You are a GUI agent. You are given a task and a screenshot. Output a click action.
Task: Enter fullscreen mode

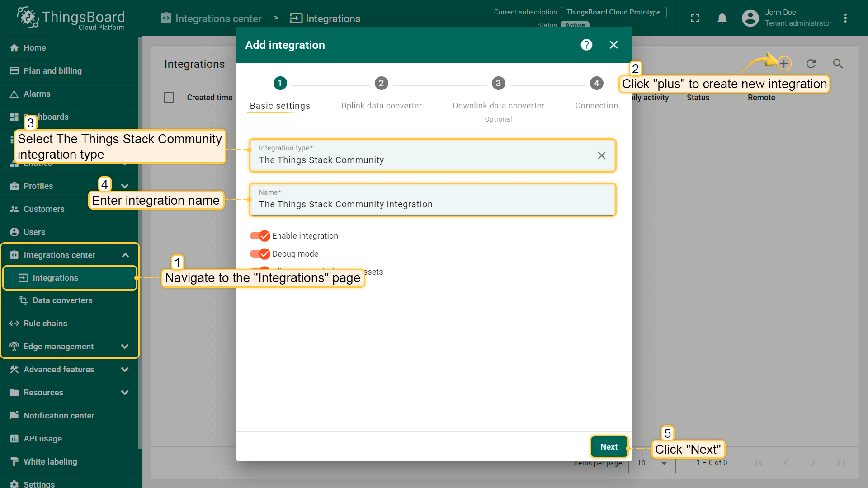pyautogui.click(x=695, y=18)
